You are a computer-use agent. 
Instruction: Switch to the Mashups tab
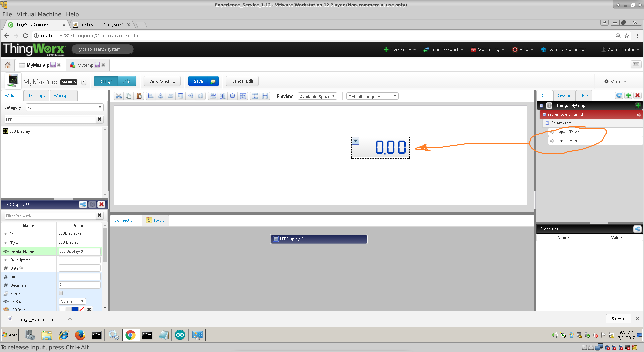pos(37,96)
